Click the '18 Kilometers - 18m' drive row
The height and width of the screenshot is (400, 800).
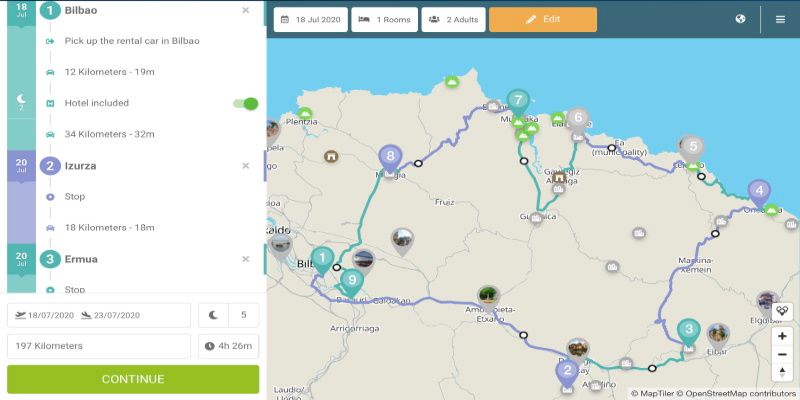109,228
